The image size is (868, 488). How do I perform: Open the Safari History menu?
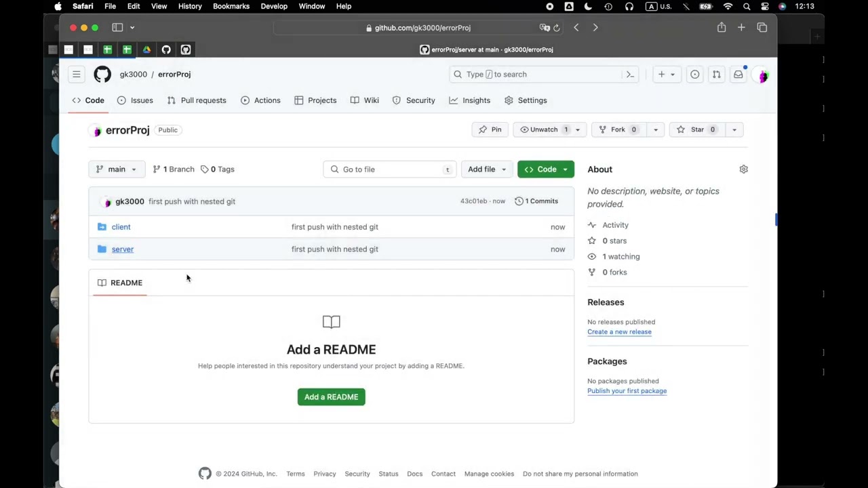pyautogui.click(x=190, y=6)
